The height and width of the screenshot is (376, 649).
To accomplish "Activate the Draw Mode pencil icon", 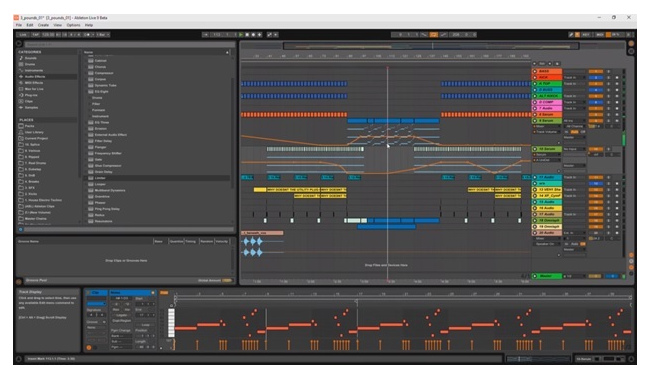I will [x=571, y=35].
